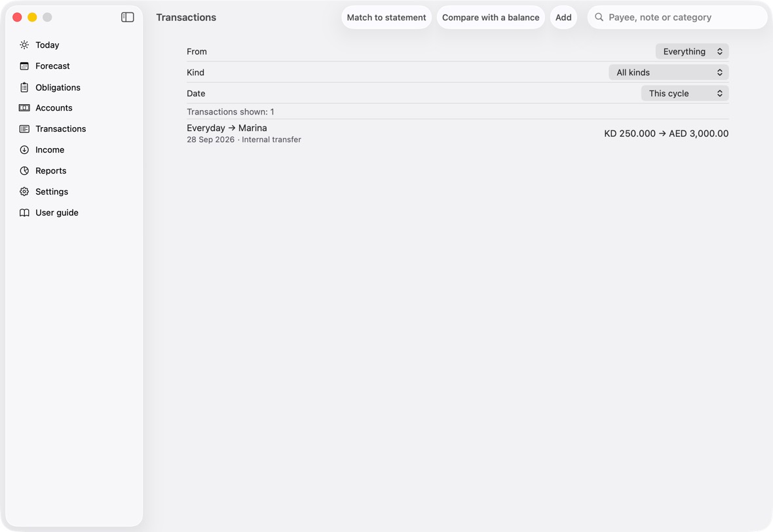The width and height of the screenshot is (773, 532).
Task: Click the list icon beside Transactions
Action: [x=24, y=128]
